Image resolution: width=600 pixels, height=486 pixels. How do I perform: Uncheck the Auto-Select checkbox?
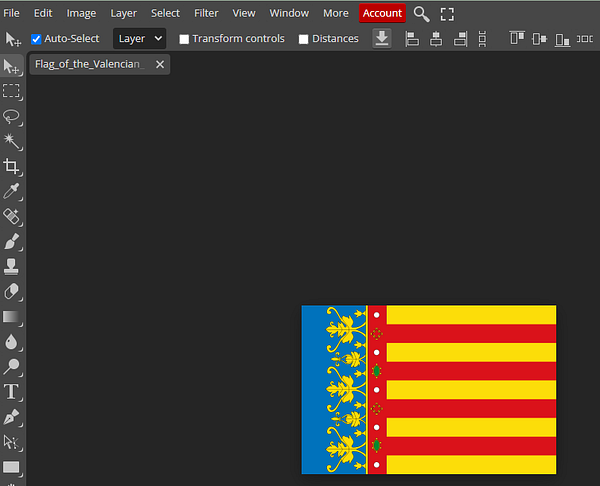pyautogui.click(x=36, y=39)
